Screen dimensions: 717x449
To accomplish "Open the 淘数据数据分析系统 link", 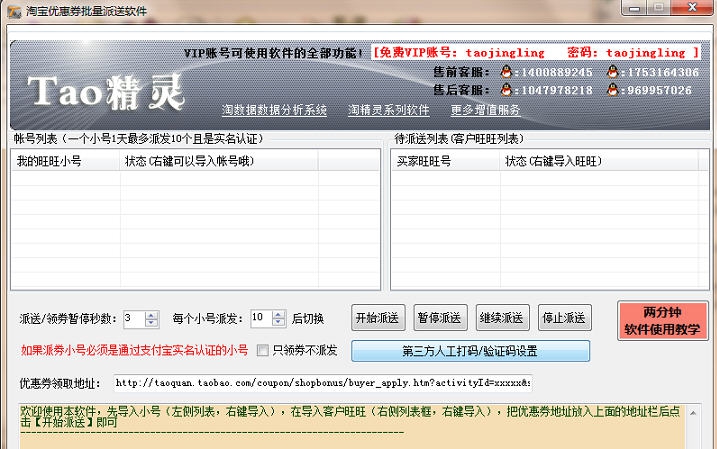I will tap(274, 110).
